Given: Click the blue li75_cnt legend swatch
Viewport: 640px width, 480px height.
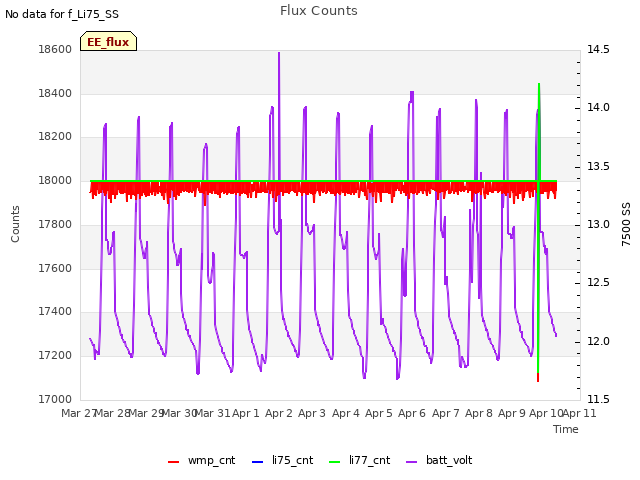Looking at the screenshot, I should pos(258,462).
